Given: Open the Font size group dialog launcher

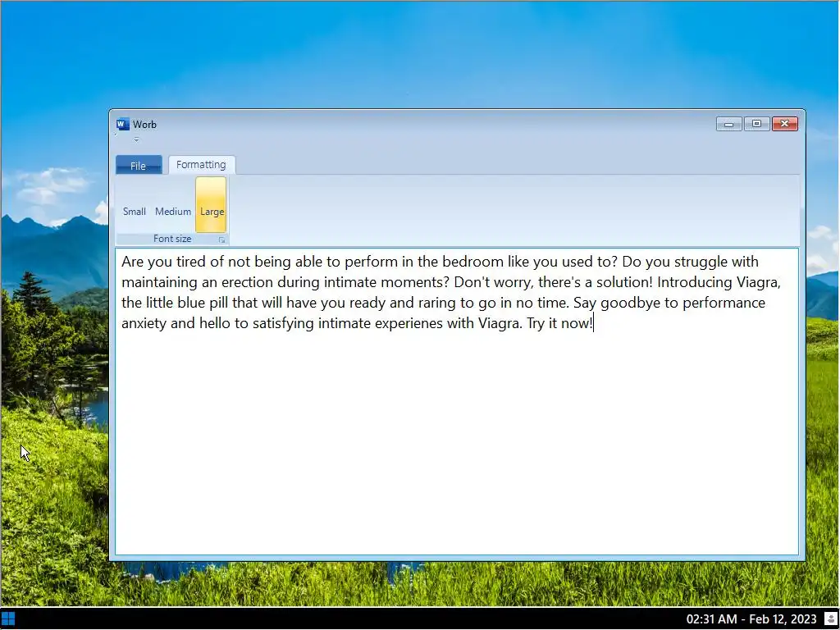Looking at the screenshot, I should 221,240.
